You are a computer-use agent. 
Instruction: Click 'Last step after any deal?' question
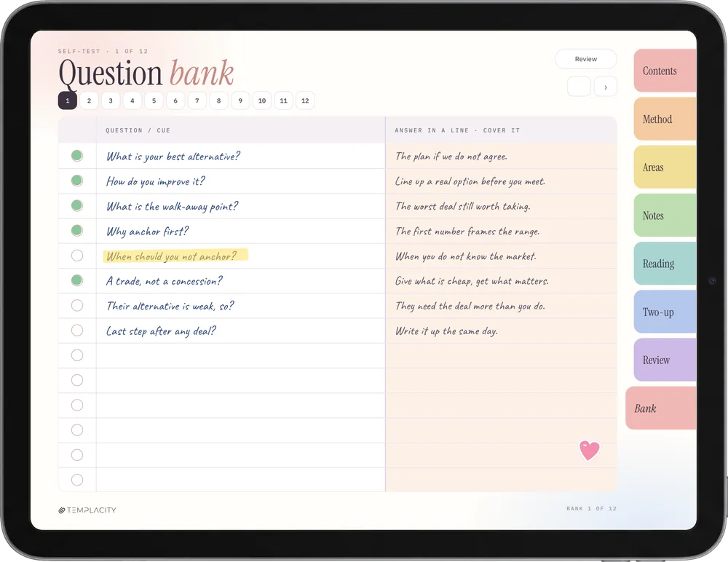(161, 331)
